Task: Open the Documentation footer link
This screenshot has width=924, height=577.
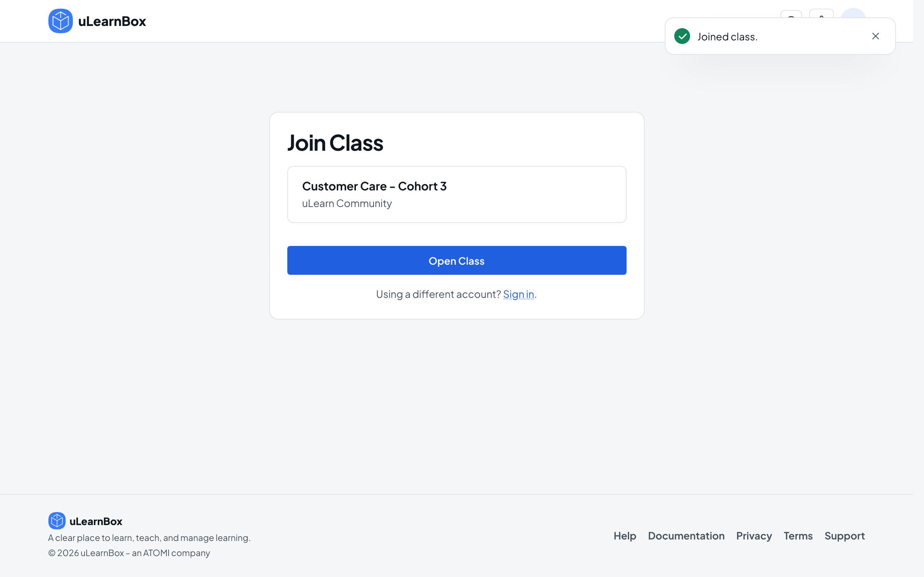Action: tap(686, 536)
